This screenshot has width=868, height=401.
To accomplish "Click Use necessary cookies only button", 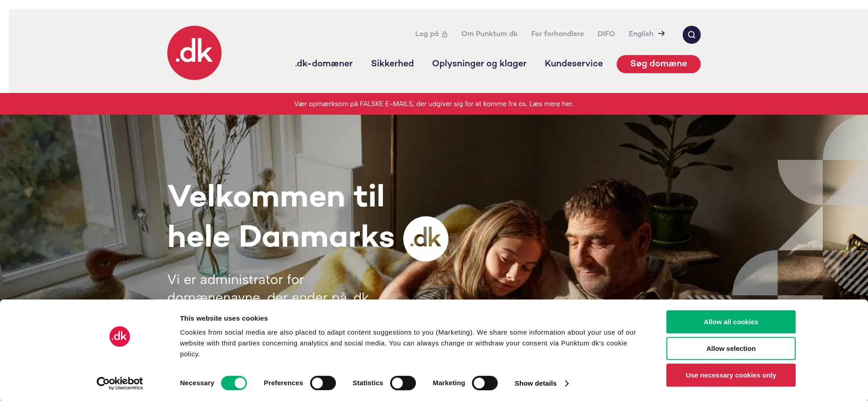I will [731, 375].
